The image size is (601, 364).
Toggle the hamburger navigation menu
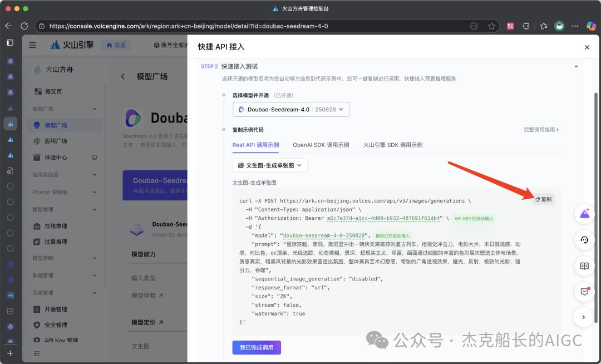coord(33,45)
